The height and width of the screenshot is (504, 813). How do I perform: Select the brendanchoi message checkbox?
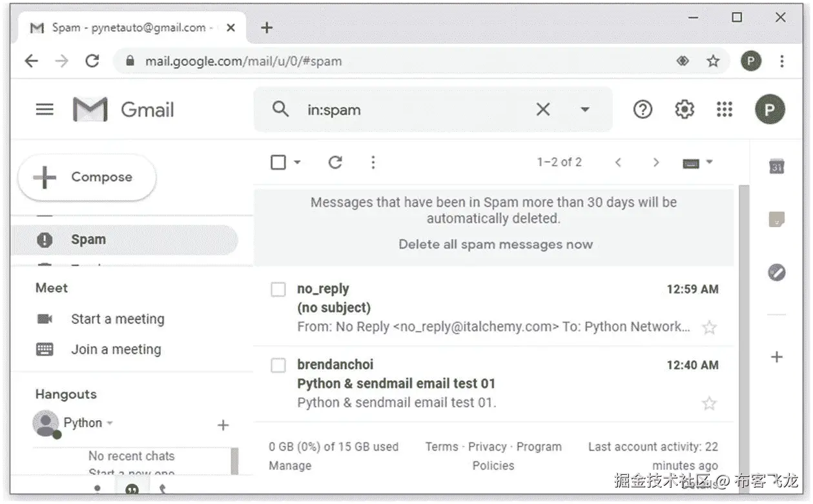278,365
